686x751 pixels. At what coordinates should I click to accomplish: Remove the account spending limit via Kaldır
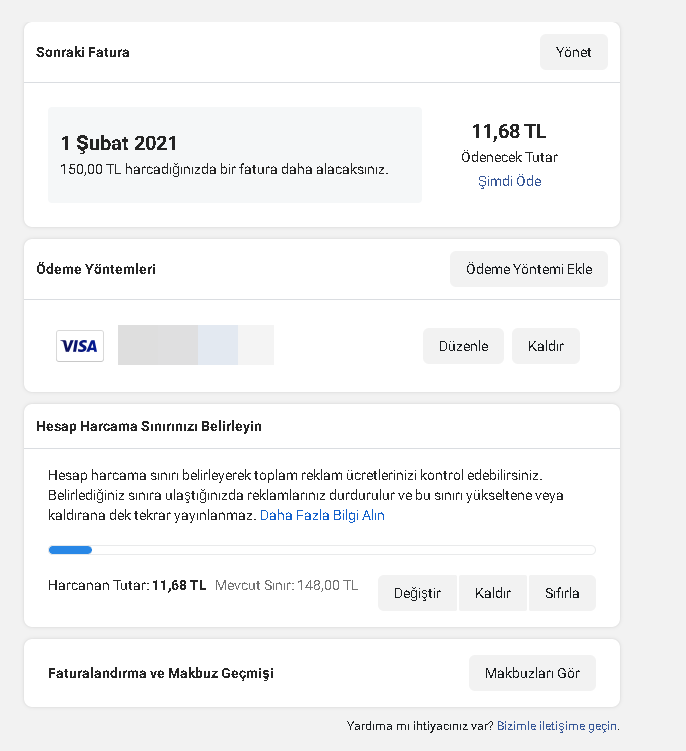click(x=492, y=593)
